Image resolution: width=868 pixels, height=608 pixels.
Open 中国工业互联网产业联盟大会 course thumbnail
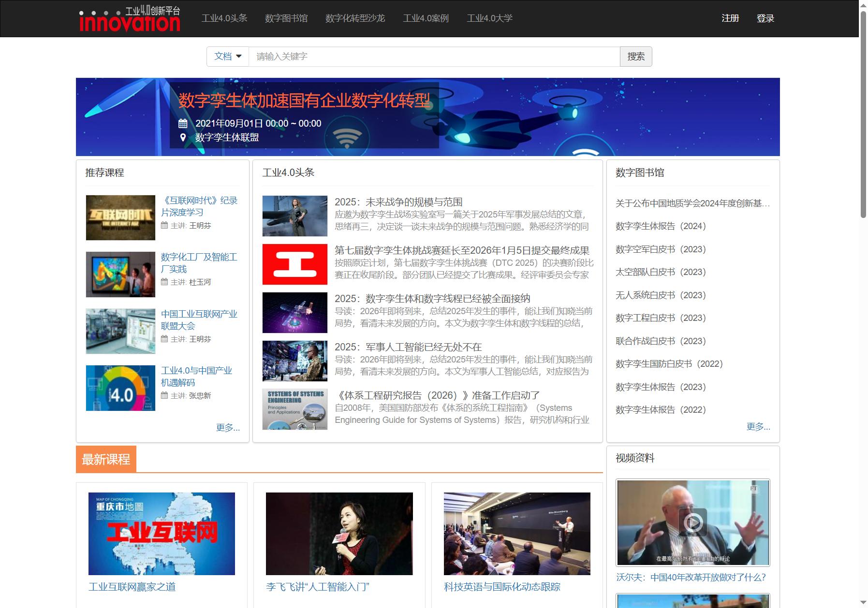pos(120,331)
